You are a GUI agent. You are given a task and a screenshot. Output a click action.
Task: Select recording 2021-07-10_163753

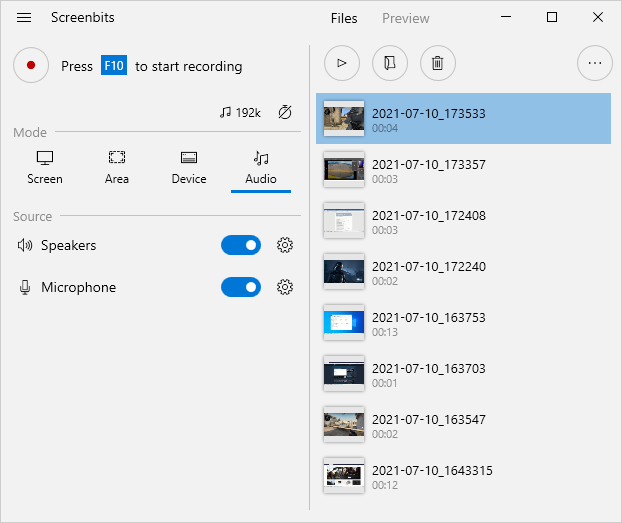click(463, 323)
